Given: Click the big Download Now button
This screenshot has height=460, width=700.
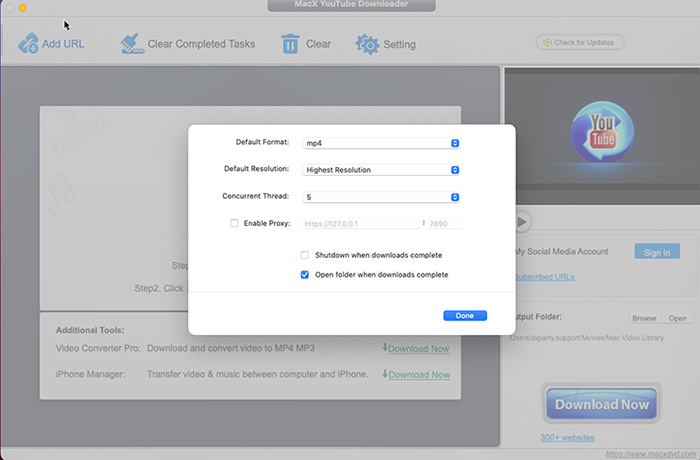Looking at the screenshot, I should [601, 404].
